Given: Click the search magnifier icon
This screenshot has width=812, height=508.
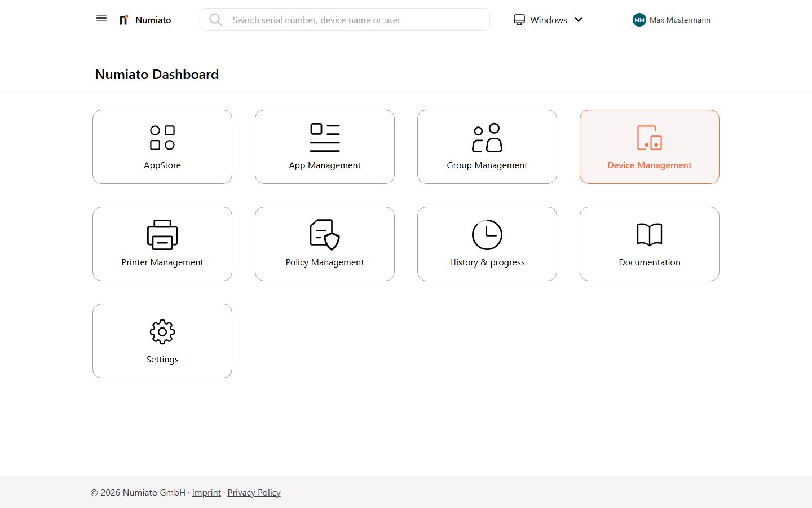Looking at the screenshot, I should coord(216,20).
